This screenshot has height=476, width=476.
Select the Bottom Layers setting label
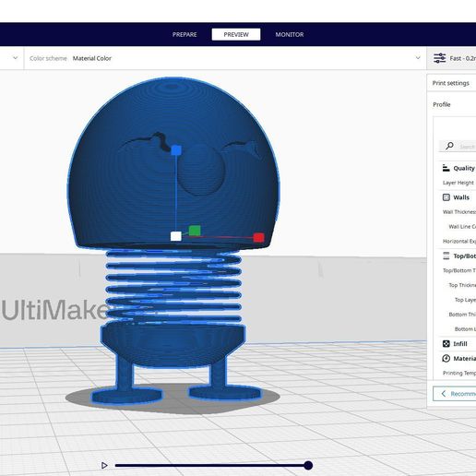click(x=465, y=329)
